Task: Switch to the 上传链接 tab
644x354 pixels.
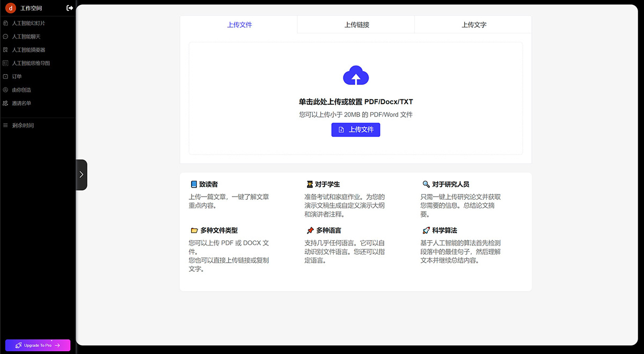Action: (x=355, y=25)
